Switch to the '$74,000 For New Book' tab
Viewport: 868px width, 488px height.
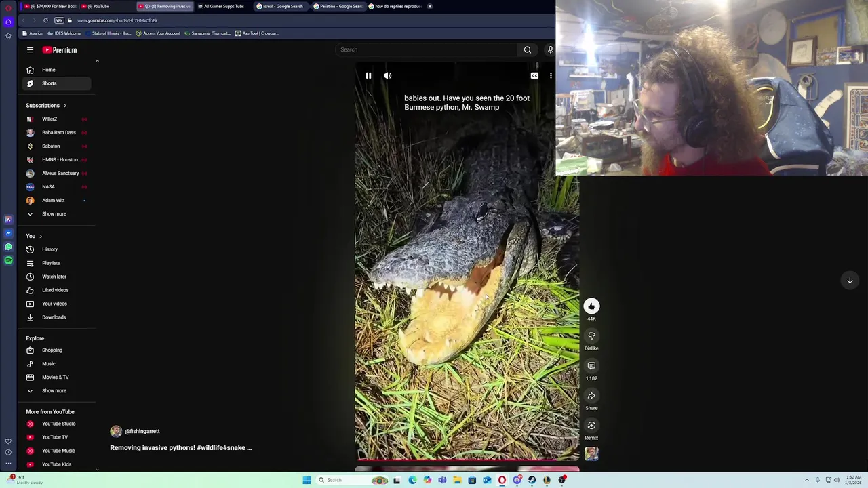click(50, 6)
